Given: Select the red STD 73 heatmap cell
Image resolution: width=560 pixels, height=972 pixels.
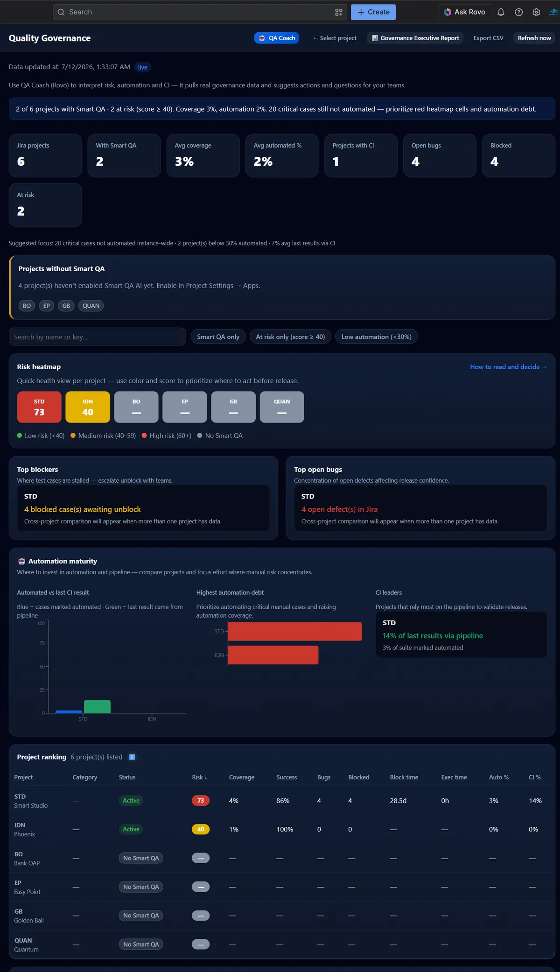Looking at the screenshot, I should pyautogui.click(x=39, y=407).
